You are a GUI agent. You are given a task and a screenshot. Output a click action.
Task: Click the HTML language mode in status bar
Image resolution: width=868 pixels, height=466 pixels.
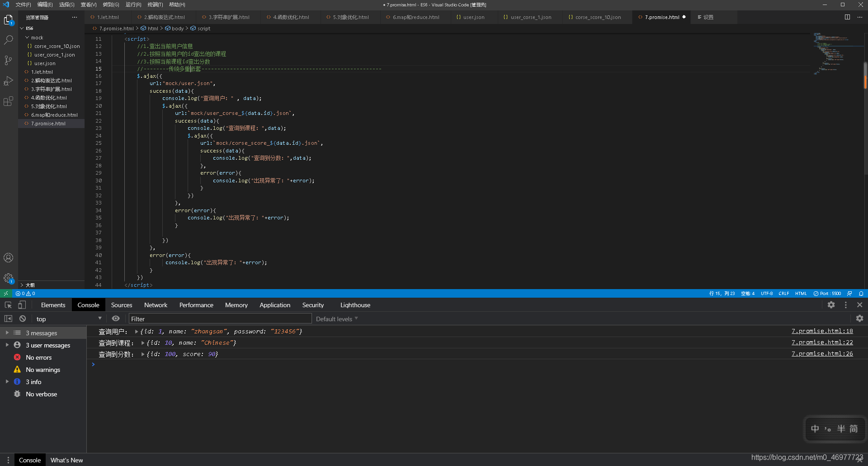(801, 294)
